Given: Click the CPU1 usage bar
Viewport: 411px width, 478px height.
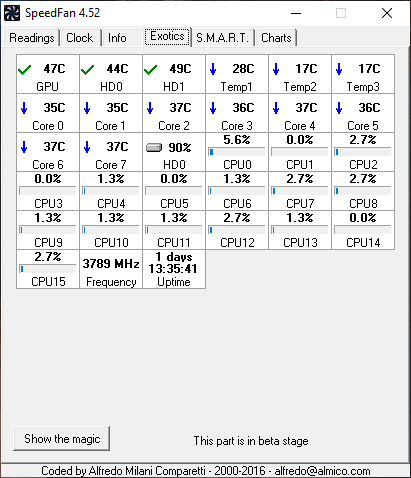Looking at the screenshot, I should (x=300, y=152).
